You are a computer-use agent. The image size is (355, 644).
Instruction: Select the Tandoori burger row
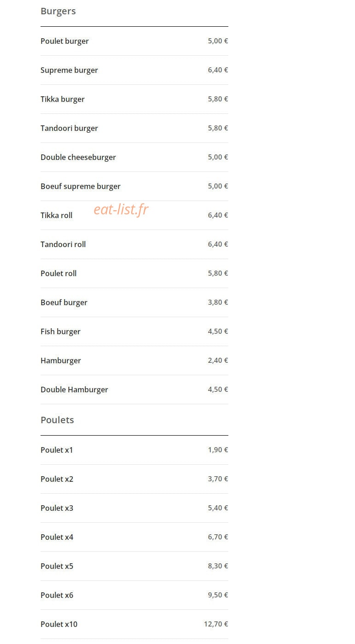click(x=134, y=128)
